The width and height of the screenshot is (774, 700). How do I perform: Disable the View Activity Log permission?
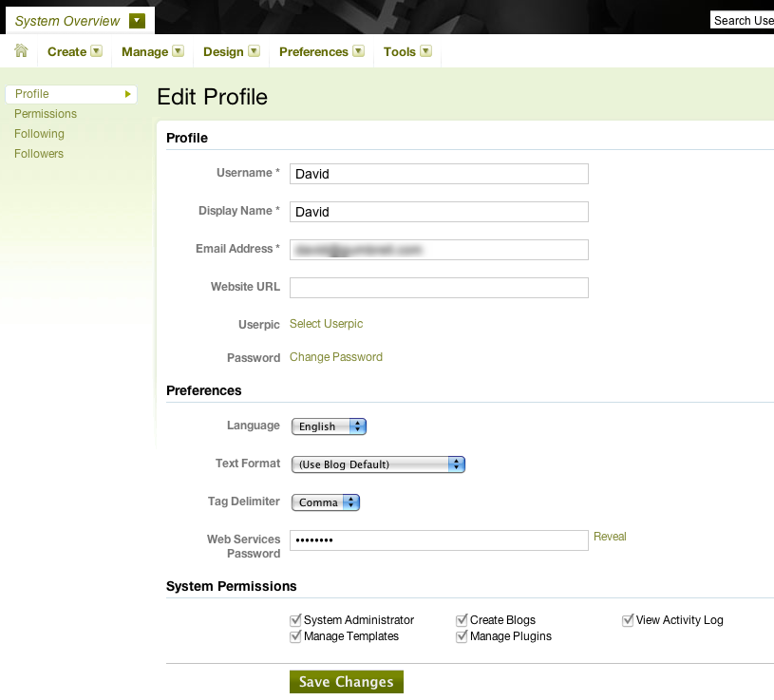click(x=628, y=619)
